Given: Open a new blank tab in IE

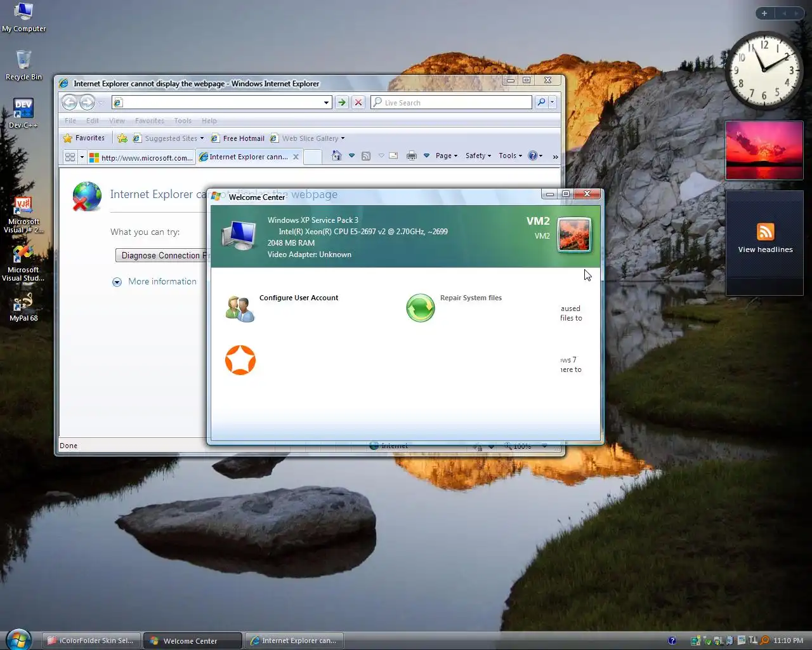Looking at the screenshot, I should click(312, 157).
